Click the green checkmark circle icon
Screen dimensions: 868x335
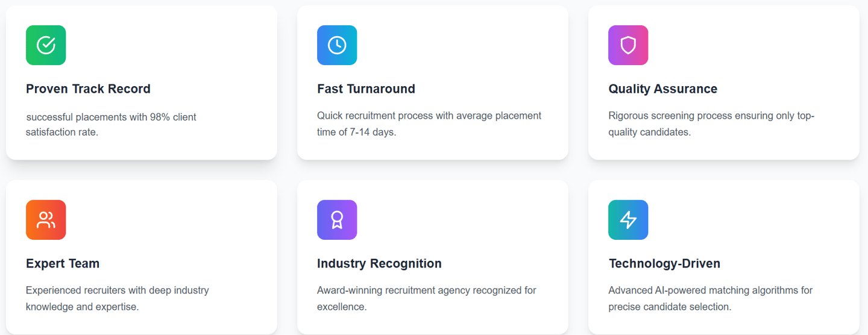pos(46,45)
